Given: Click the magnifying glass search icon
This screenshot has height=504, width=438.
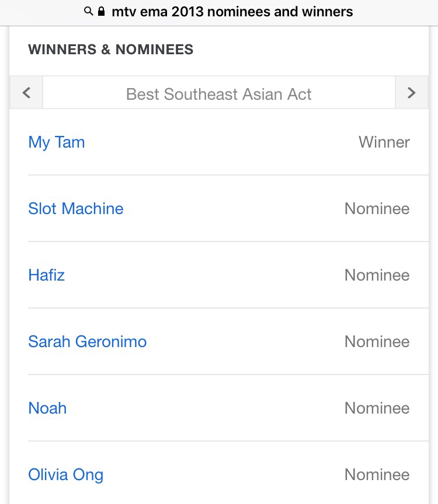Looking at the screenshot, I should click(x=89, y=12).
